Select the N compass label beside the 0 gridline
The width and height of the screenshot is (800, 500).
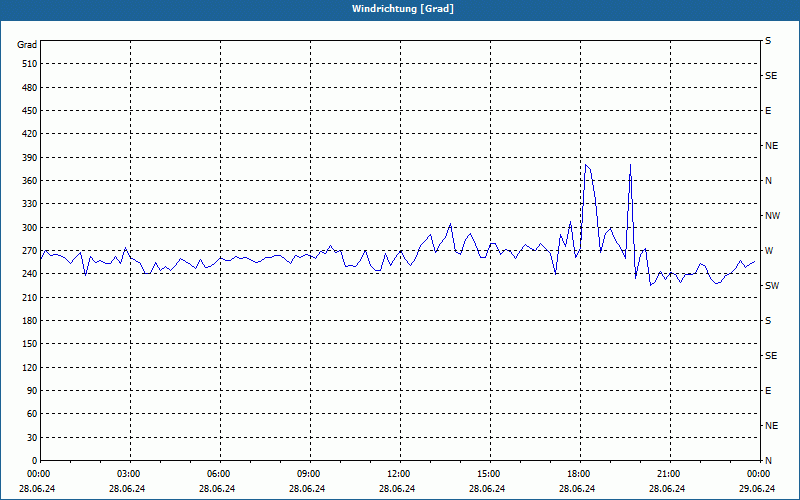(768, 461)
